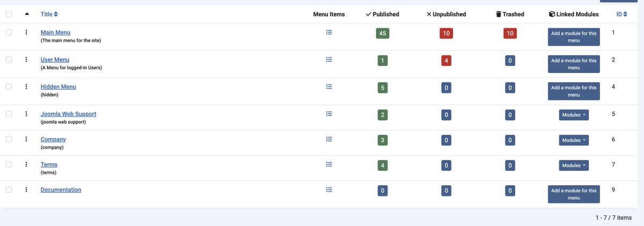Tick the select-all checkbox in header
Screen dimensions: 644x226
coord(9,14)
